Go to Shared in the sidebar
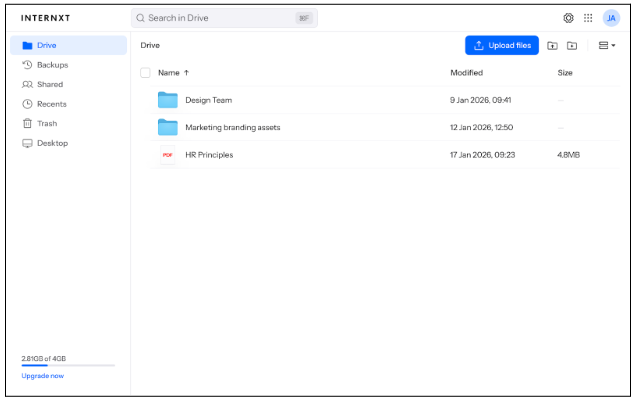The height and width of the screenshot is (402, 635). point(50,85)
